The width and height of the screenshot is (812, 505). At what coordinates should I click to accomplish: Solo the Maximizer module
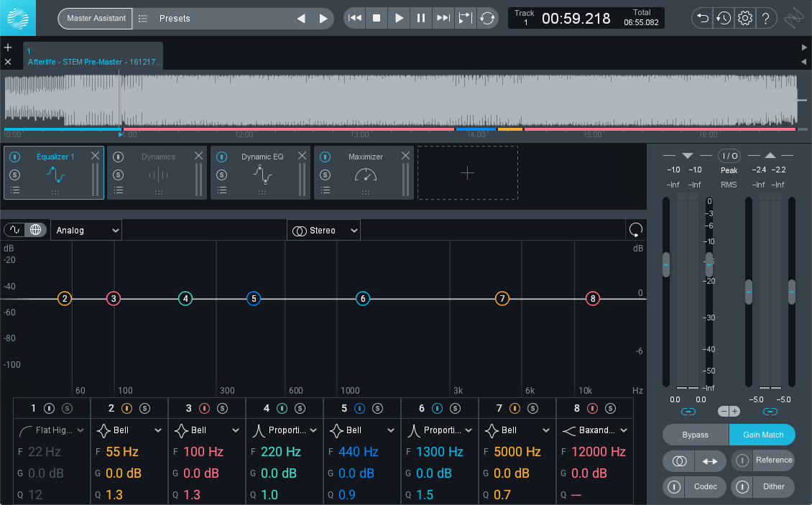326,175
